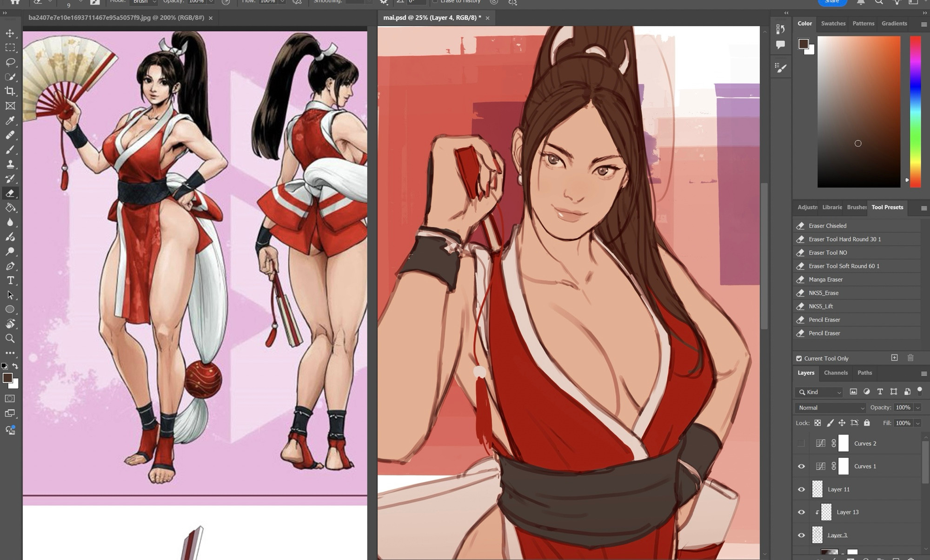Pick a color in the color field
This screenshot has width=930, height=560.
(x=859, y=112)
